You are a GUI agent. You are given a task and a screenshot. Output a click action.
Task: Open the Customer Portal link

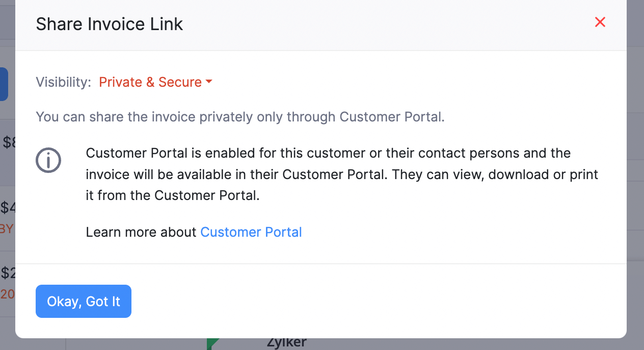(251, 232)
